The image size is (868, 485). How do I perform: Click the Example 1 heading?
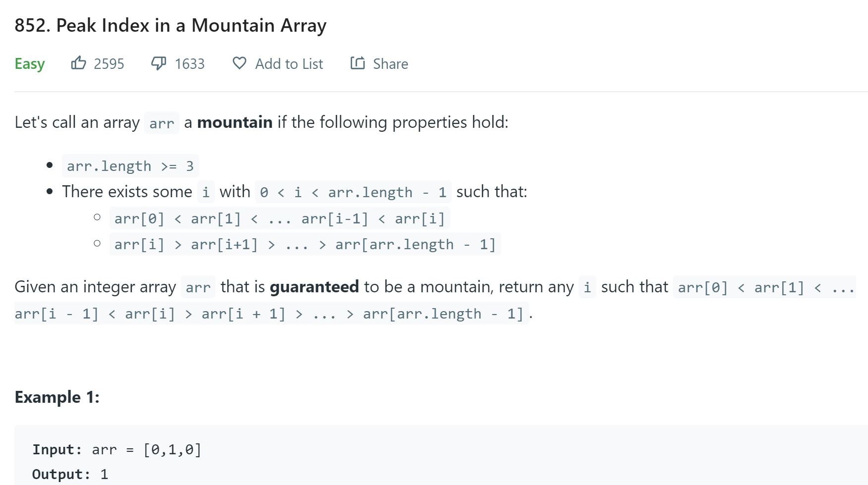(57, 397)
